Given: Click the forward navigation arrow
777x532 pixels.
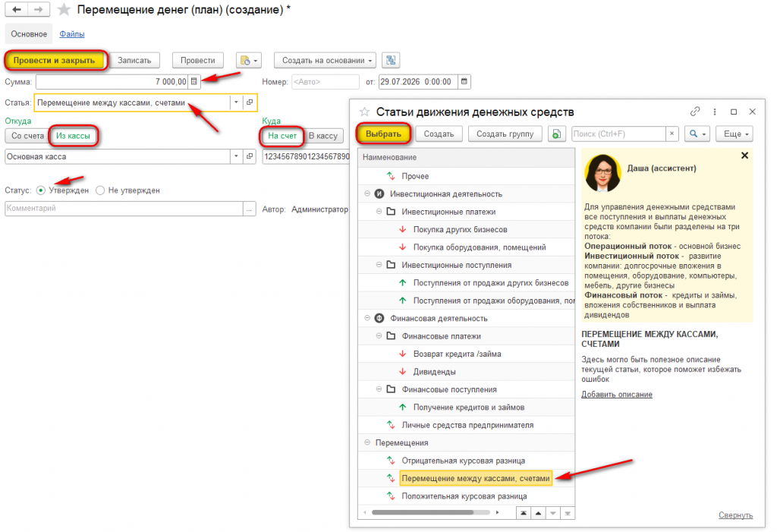Looking at the screenshot, I should (38, 9).
